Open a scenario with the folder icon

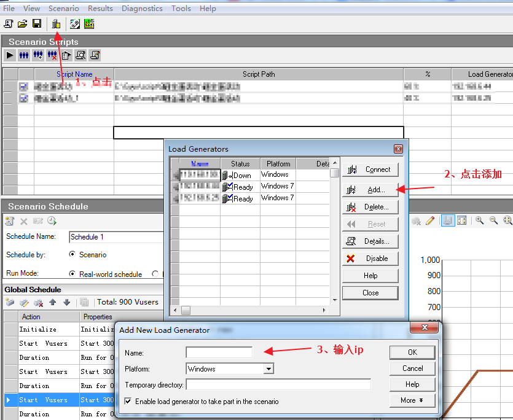[23, 24]
